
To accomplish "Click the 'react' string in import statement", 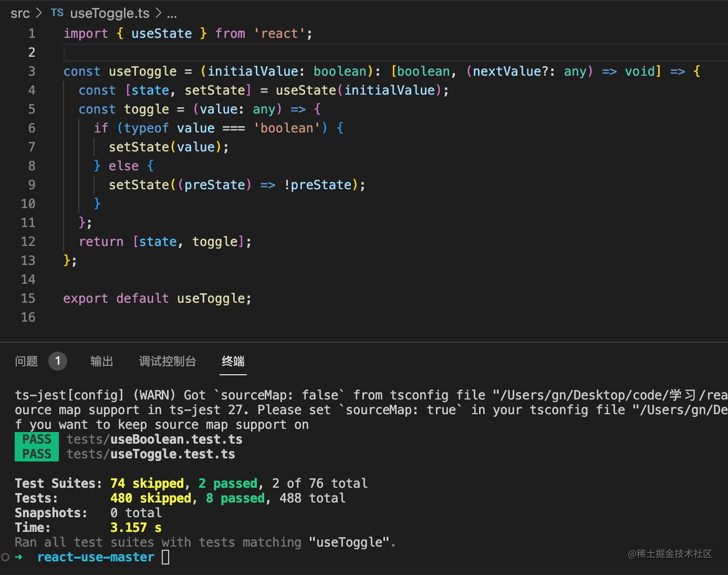I will point(279,34).
